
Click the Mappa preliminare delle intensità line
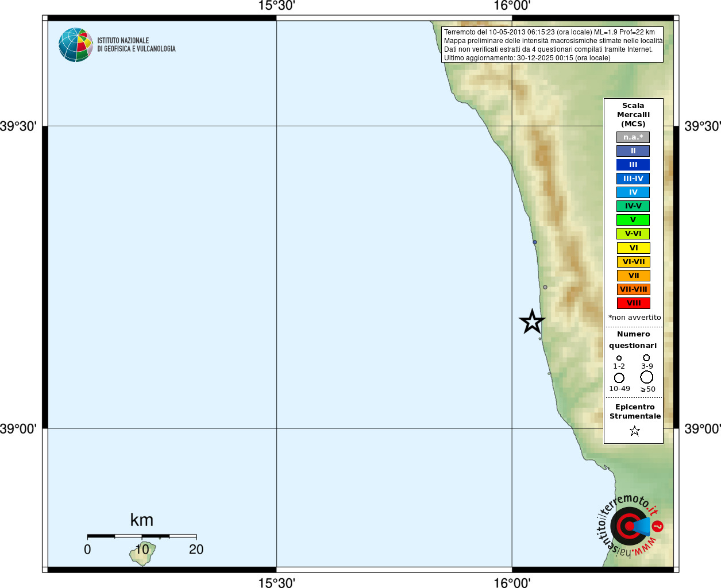pyautogui.click(x=553, y=41)
